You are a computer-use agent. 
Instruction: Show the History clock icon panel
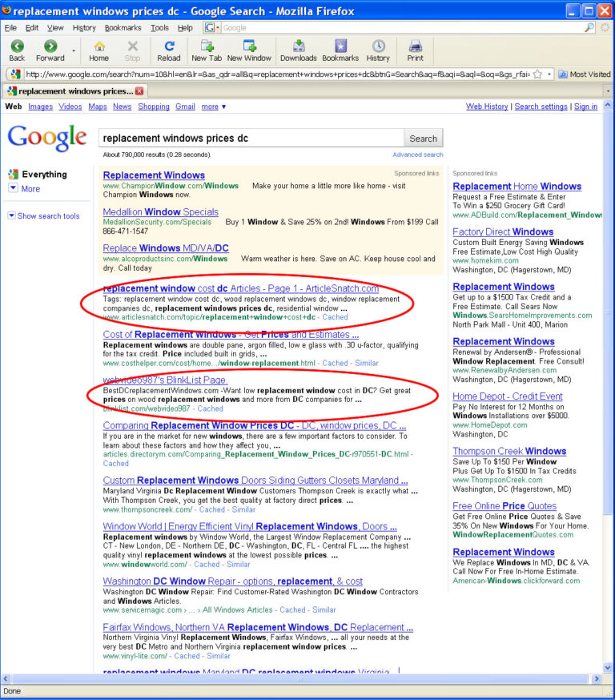(x=379, y=46)
